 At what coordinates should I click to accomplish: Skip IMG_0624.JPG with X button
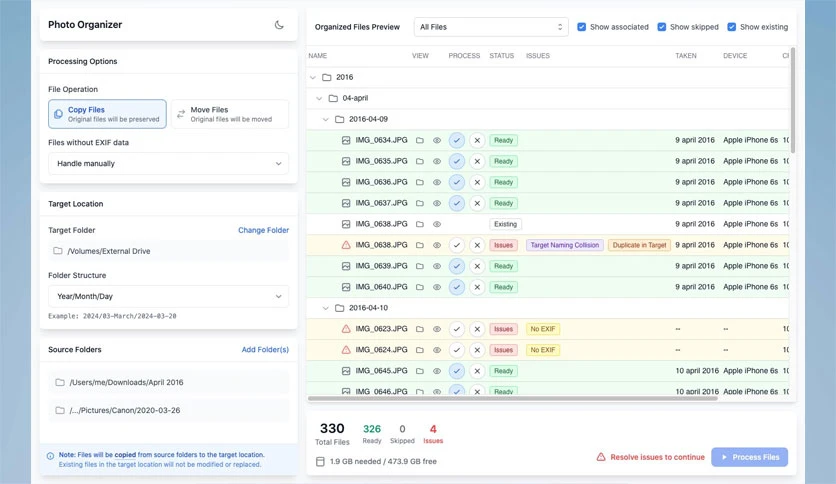[477, 350]
